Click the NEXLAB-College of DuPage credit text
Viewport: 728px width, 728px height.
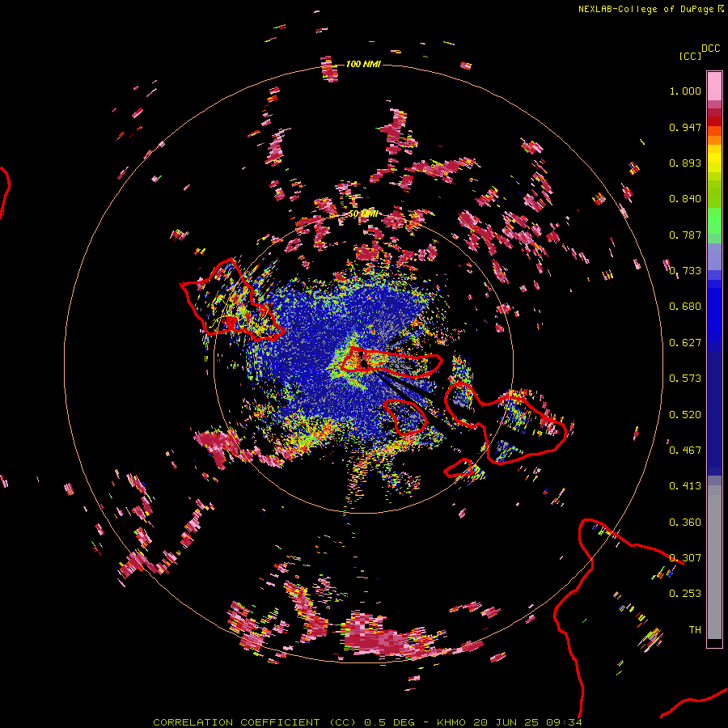(x=645, y=9)
